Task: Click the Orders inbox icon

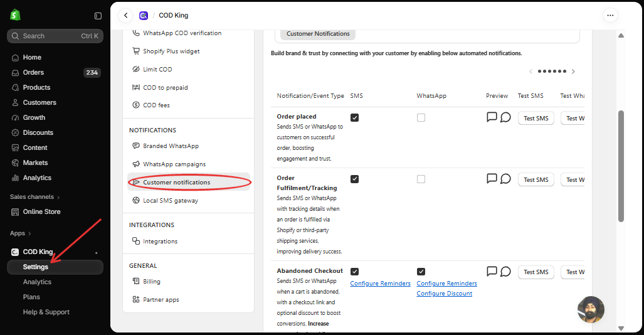Action: (15, 73)
